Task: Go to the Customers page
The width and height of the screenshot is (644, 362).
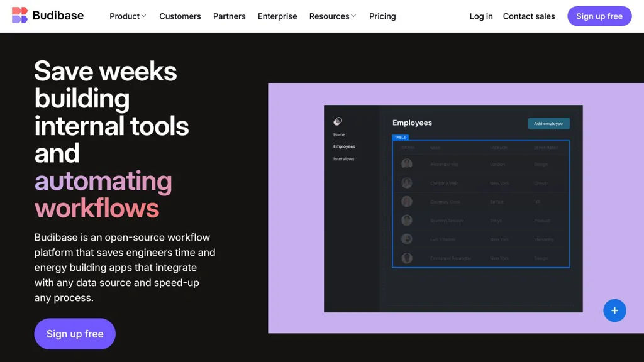Action: coord(180,16)
